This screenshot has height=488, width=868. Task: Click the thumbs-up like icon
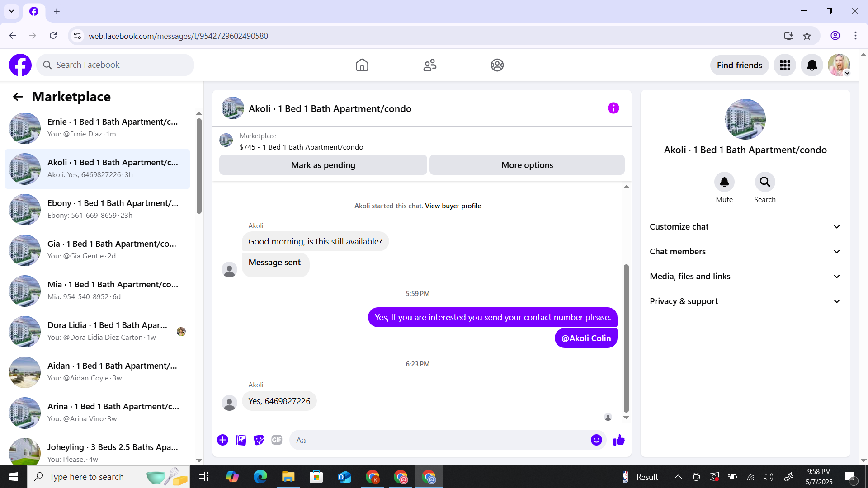point(619,440)
